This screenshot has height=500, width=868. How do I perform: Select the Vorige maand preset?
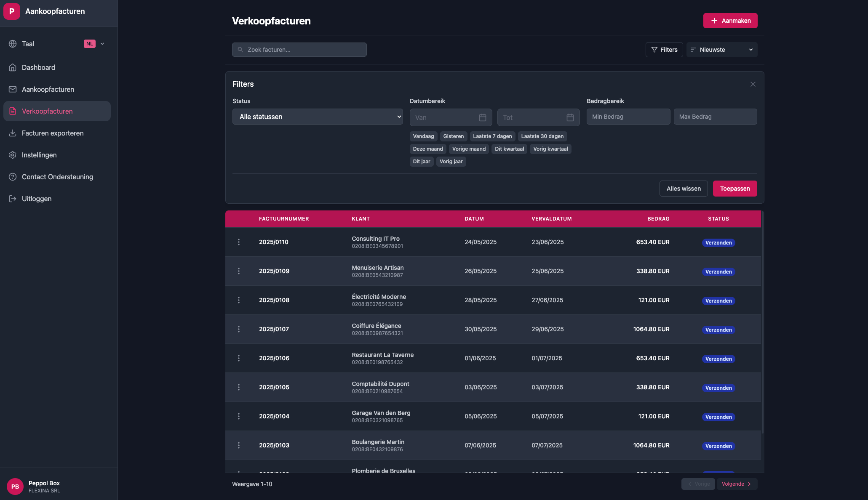click(469, 149)
